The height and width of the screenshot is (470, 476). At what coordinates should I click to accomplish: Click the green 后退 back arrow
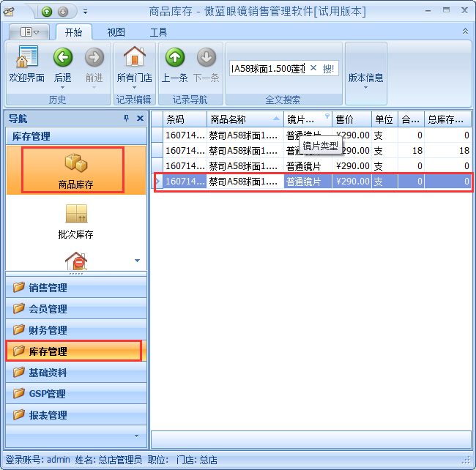(x=63, y=57)
